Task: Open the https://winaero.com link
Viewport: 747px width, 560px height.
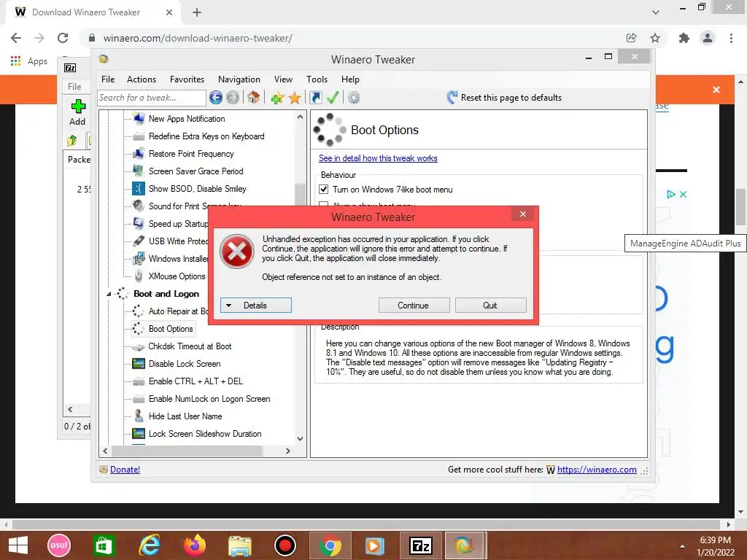Action: [x=597, y=470]
